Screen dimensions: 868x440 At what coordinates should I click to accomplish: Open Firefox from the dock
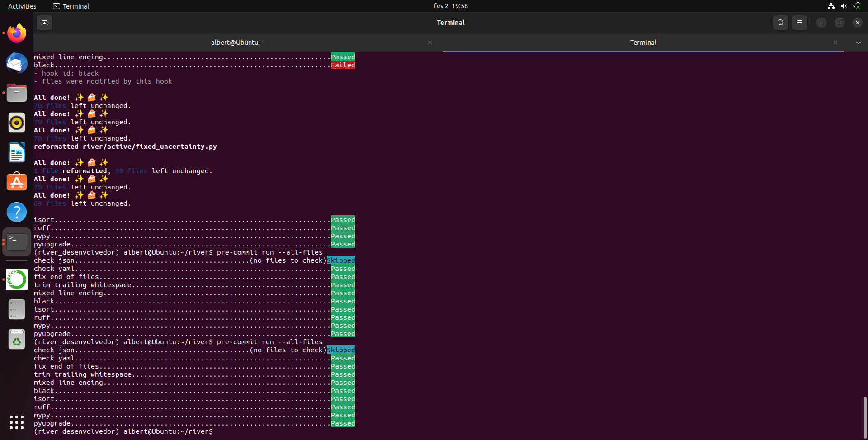(16, 33)
